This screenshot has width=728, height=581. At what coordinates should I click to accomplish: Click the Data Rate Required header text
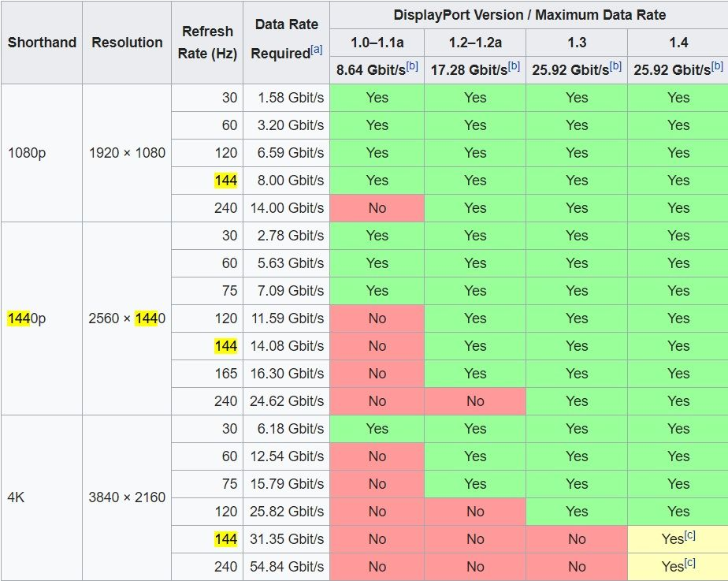(x=287, y=39)
